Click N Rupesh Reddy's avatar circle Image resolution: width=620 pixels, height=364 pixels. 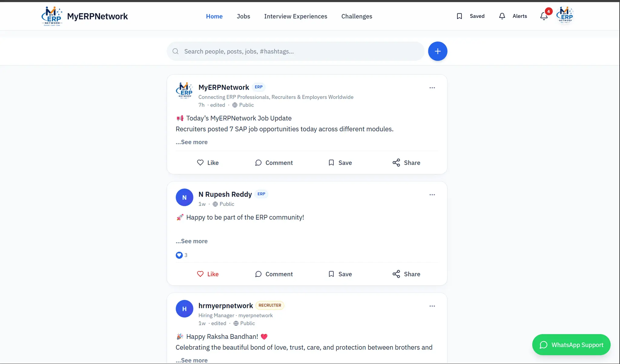click(184, 197)
